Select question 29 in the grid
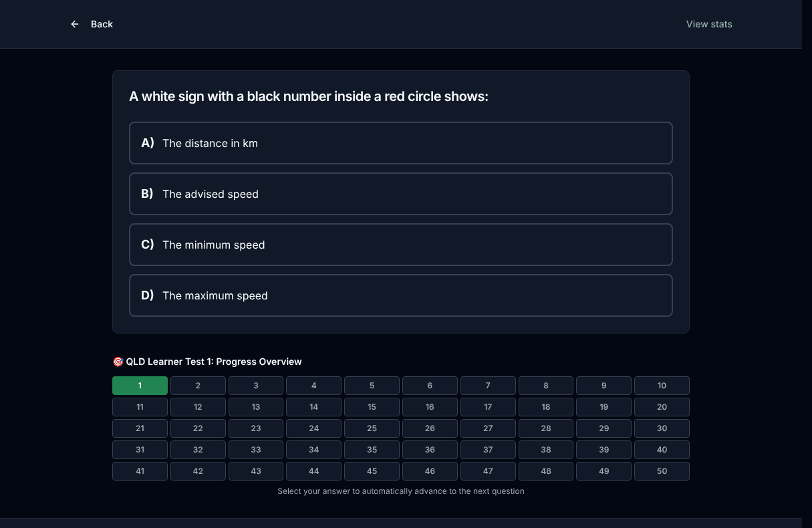812x528 pixels. [604, 428]
